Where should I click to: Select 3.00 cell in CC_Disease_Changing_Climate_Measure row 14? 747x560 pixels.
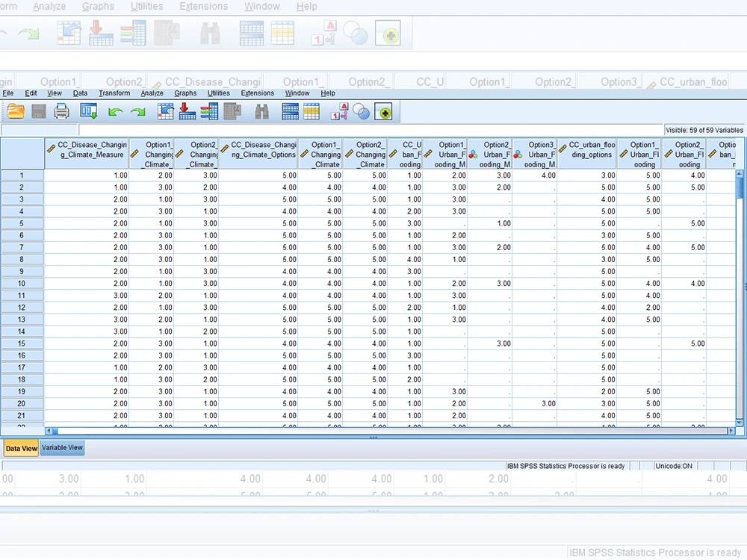point(87,332)
